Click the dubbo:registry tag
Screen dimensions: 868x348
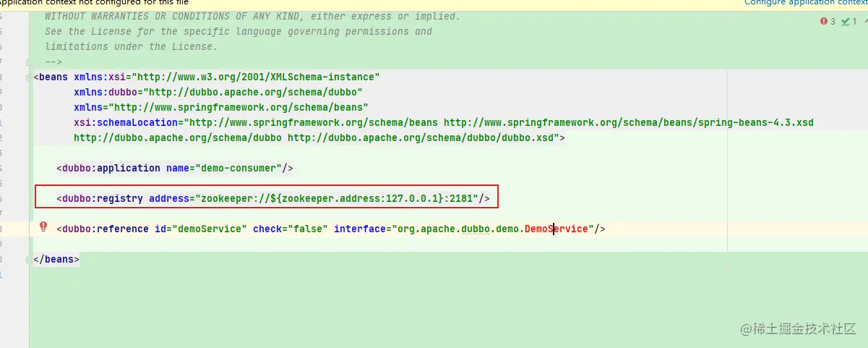pyautogui.click(x=102, y=198)
